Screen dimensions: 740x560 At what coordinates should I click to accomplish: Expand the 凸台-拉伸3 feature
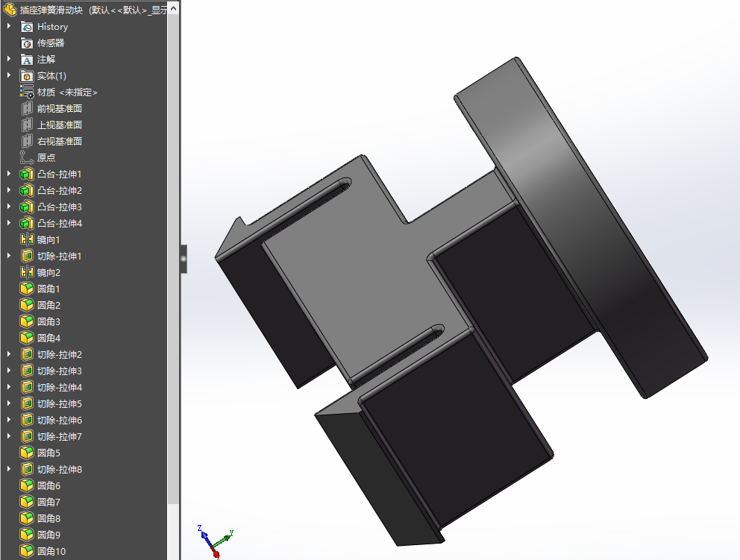(8, 207)
